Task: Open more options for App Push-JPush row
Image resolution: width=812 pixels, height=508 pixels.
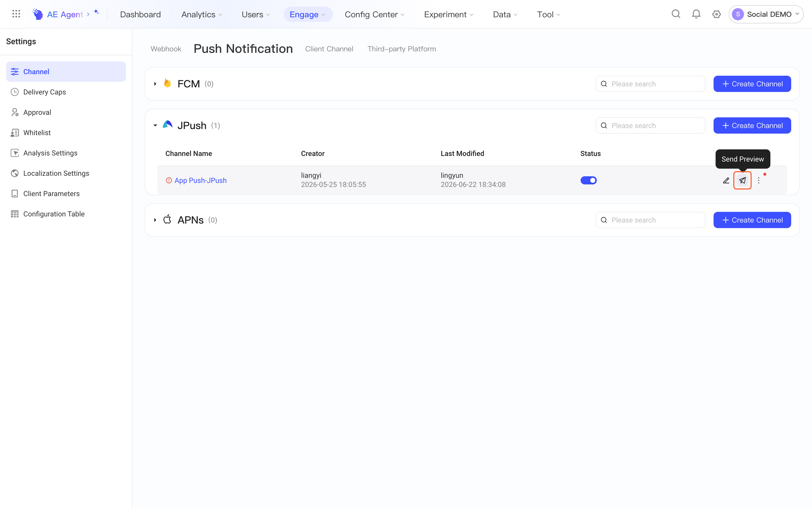Action: (x=759, y=180)
